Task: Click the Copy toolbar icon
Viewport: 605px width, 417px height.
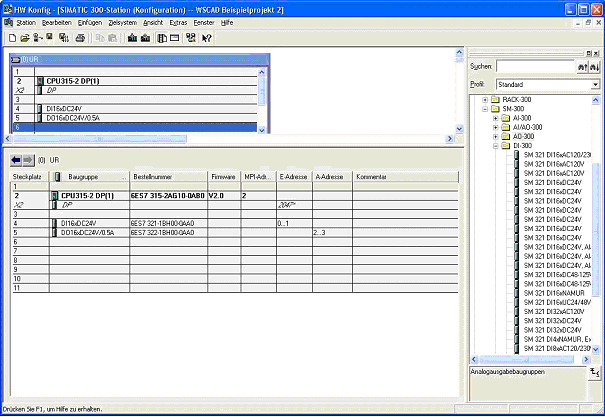Action: [100, 38]
